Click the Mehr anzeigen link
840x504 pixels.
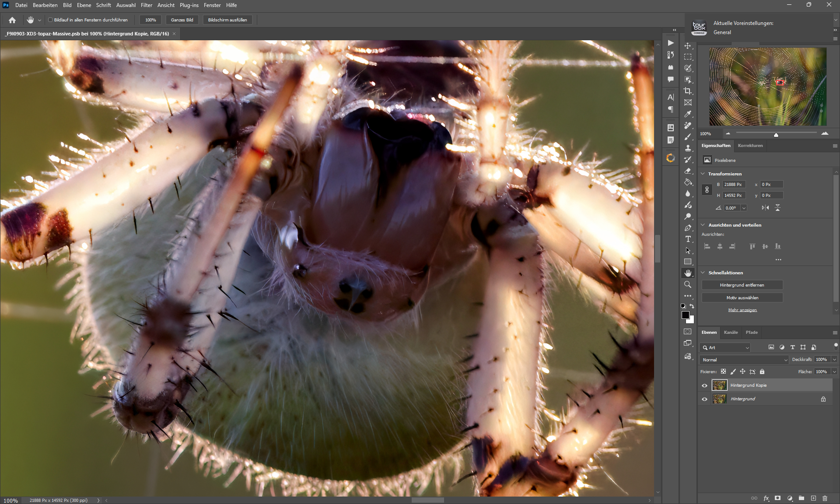pos(742,310)
